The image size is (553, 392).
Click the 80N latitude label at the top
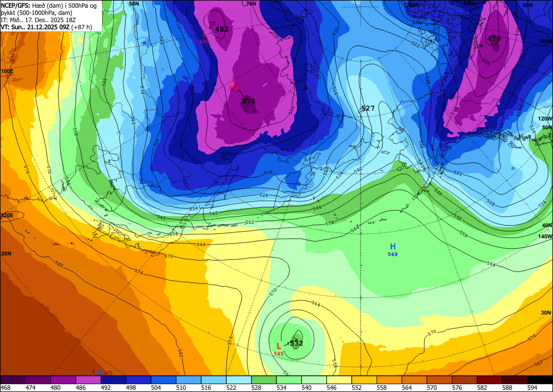[x=415, y=6]
